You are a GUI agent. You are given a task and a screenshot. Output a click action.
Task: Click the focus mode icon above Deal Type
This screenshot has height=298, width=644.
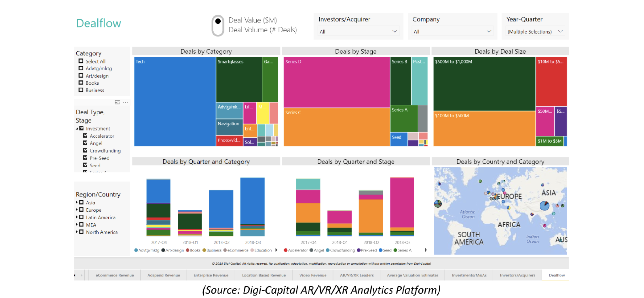tap(117, 102)
